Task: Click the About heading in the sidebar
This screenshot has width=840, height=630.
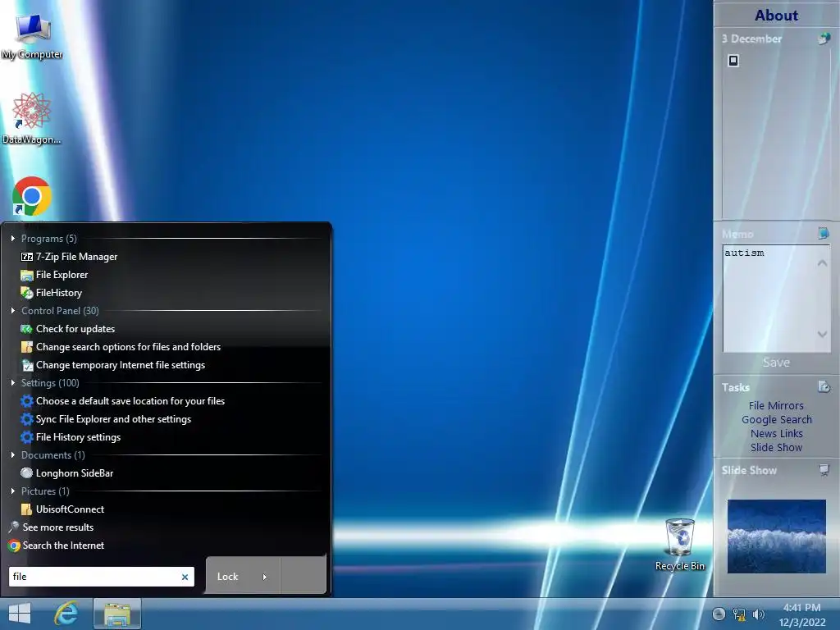Action: [776, 16]
